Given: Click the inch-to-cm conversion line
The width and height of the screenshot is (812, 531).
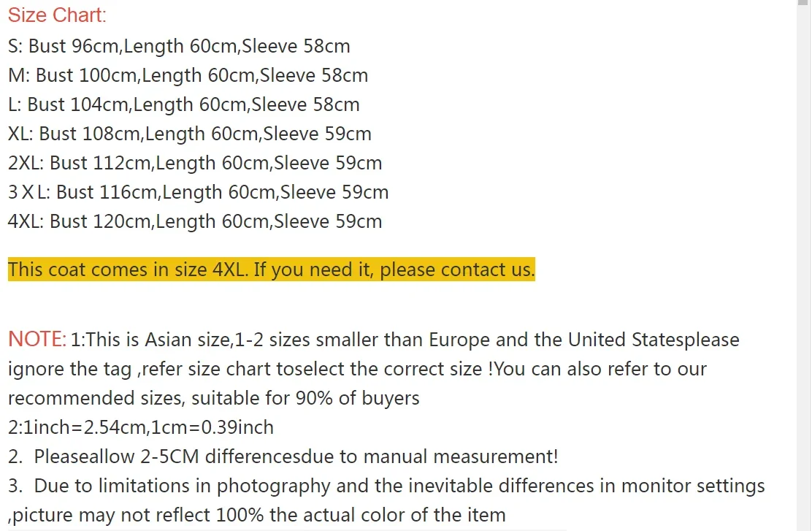Looking at the screenshot, I should click(140, 427).
